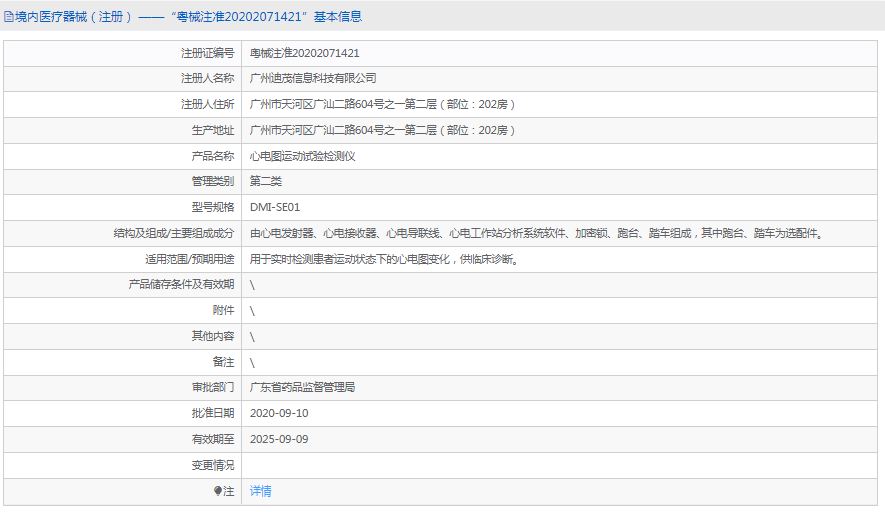The width and height of the screenshot is (885, 512).
Task: Select registrant name 广州迪茂信息科技有限公司
Action: (313, 78)
